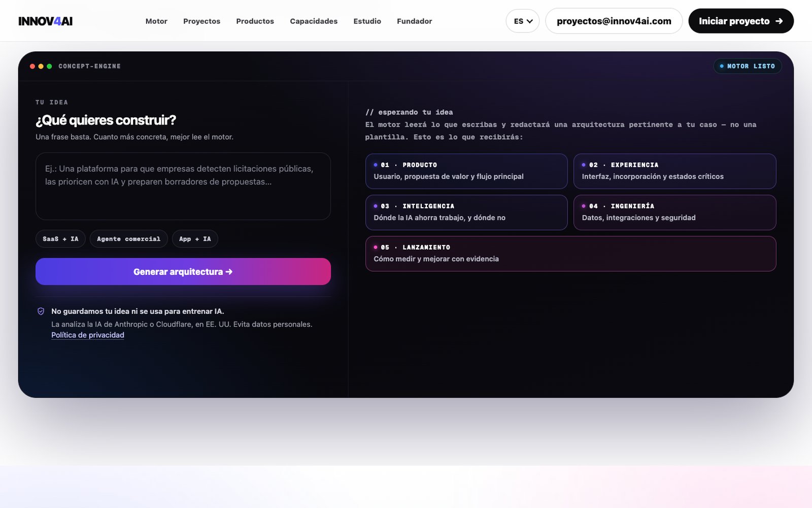Open the Estudio nav link
The height and width of the screenshot is (508, 812).
(367, 21)
